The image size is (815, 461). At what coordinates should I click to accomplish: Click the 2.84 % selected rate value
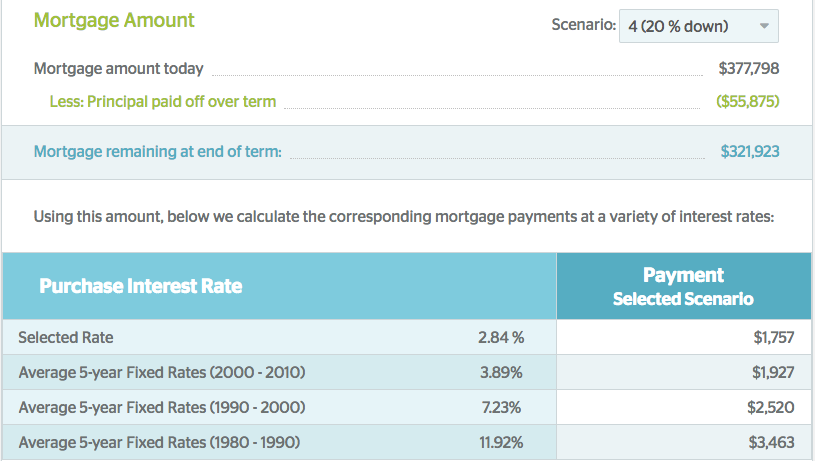(x=501, y=337)
